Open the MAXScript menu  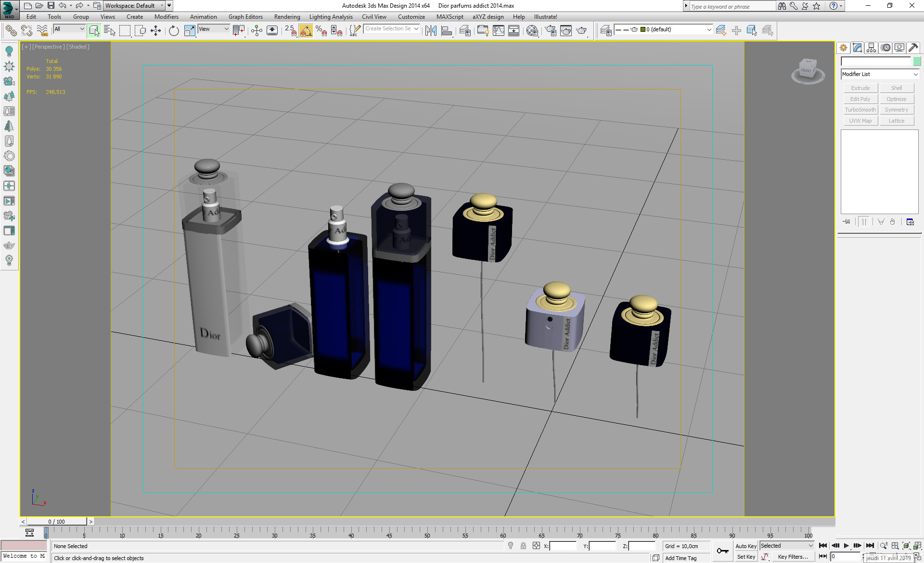pos(449,17)
